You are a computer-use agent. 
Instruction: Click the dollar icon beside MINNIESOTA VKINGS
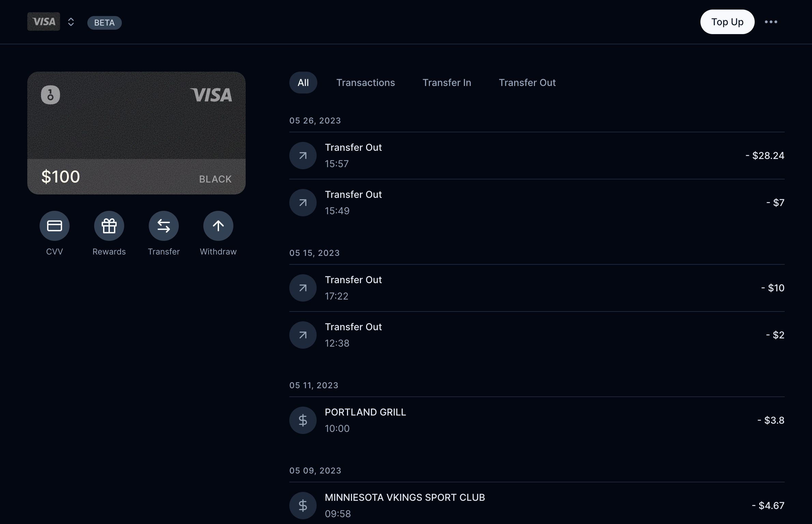pyautogui.click(x=303, y=505)
